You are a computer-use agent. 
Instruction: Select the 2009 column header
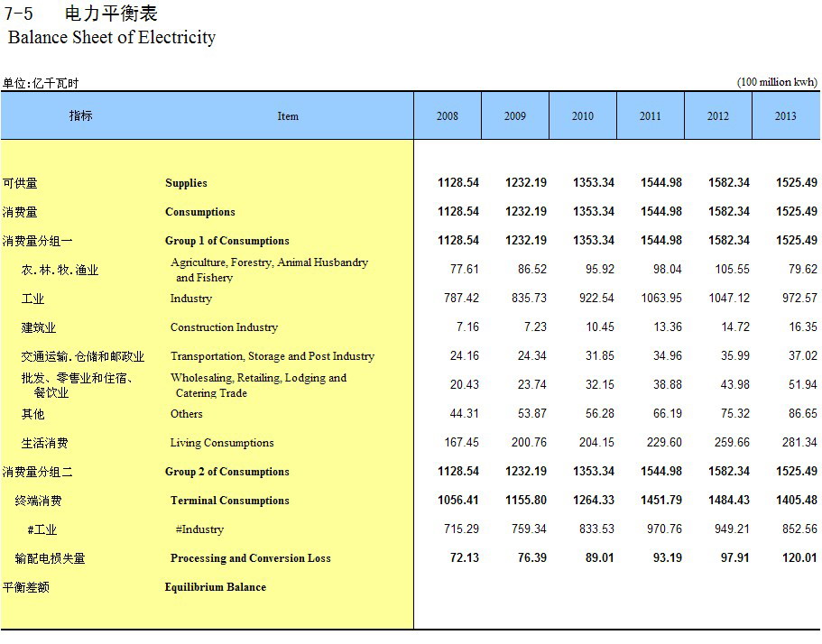coord(515,116)
